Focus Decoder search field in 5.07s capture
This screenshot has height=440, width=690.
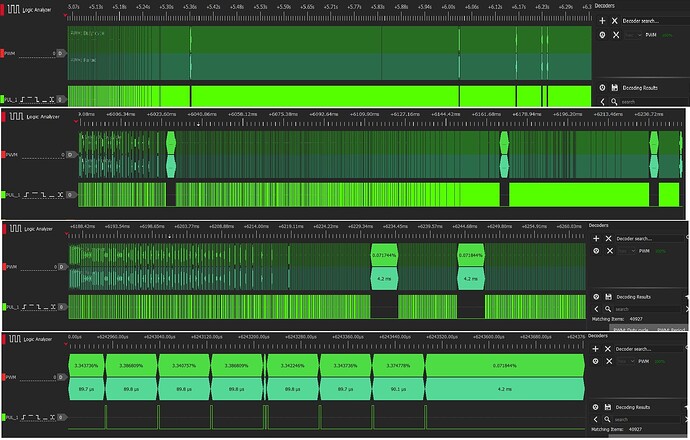pos(655,21)
